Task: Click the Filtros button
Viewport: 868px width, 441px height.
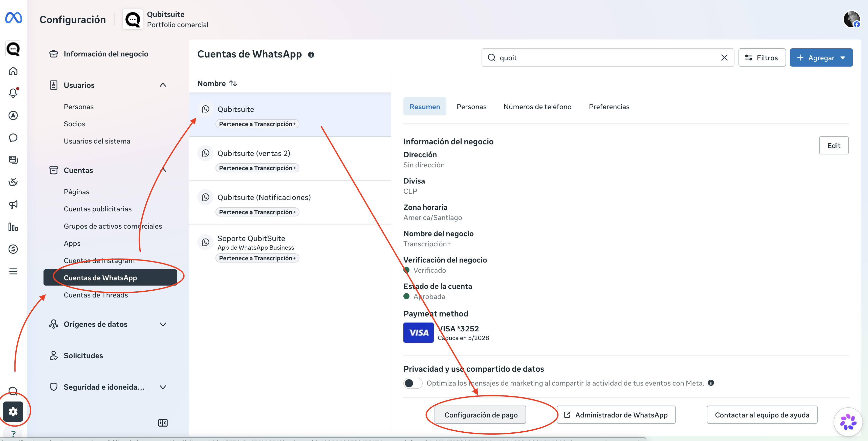Action: point(762,58)
